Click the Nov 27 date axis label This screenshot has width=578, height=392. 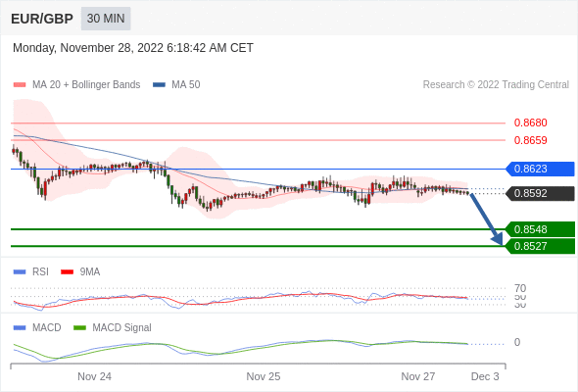418,376
